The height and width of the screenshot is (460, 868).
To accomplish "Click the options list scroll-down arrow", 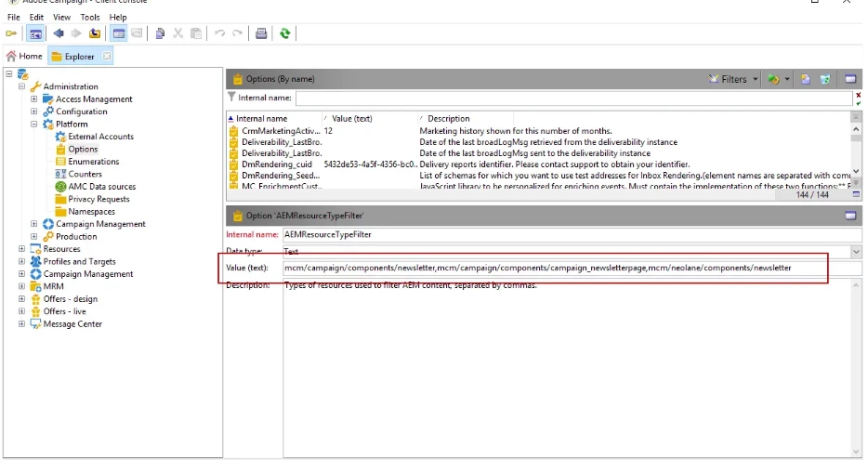I will [856, 171].
